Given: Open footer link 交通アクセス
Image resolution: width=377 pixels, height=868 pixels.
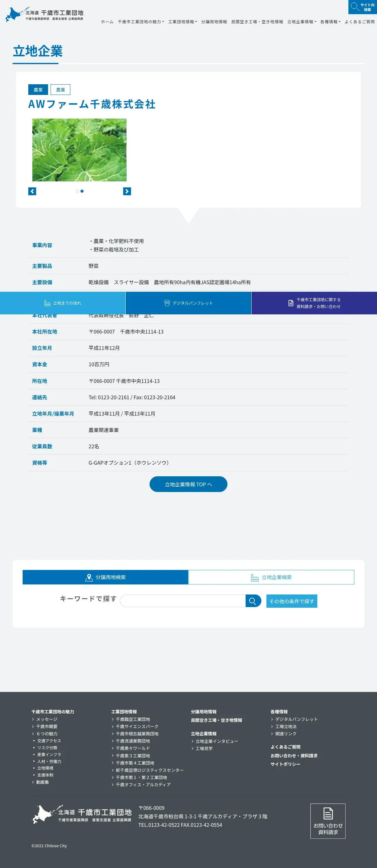Looking at the screenshot, I should point(49,741).
